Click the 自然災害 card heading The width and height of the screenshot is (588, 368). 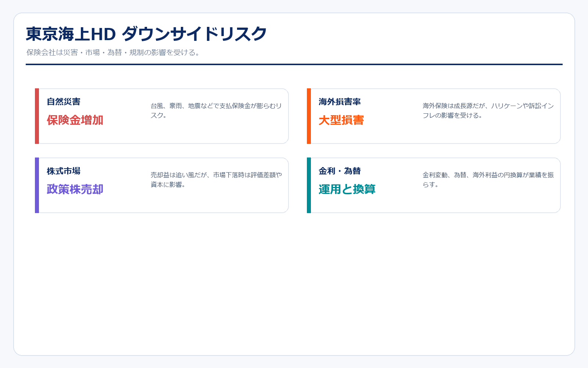pyautogui.click(x=64, y=102)
